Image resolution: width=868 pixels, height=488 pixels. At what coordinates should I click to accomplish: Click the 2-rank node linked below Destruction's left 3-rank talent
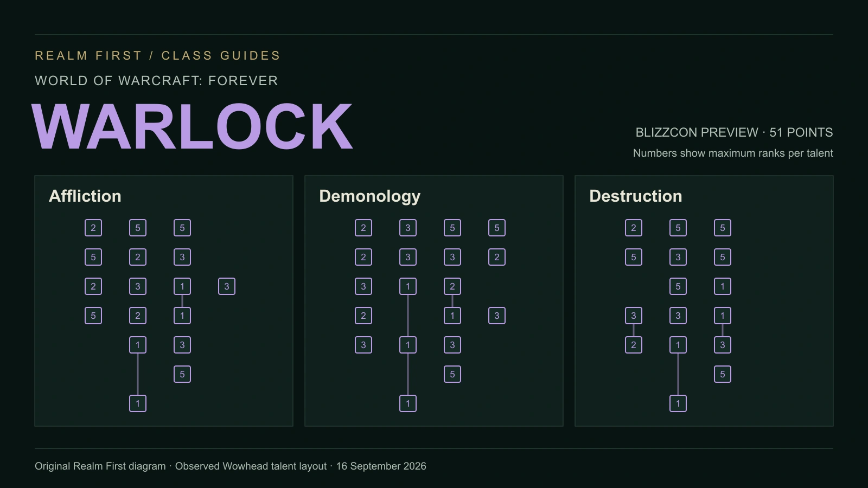(x=634, y=345)
